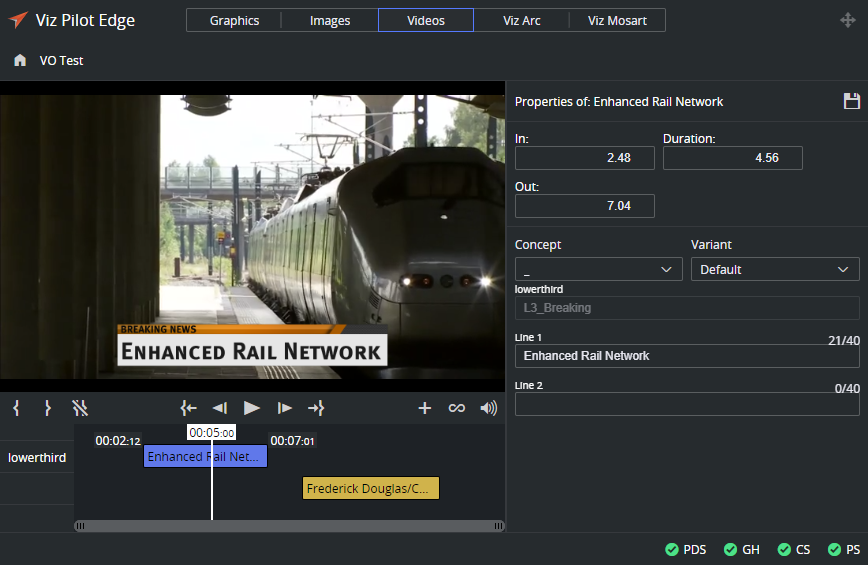The image size is (868, 565).
Task: Open the Concept dropdown
Action: 598,270
